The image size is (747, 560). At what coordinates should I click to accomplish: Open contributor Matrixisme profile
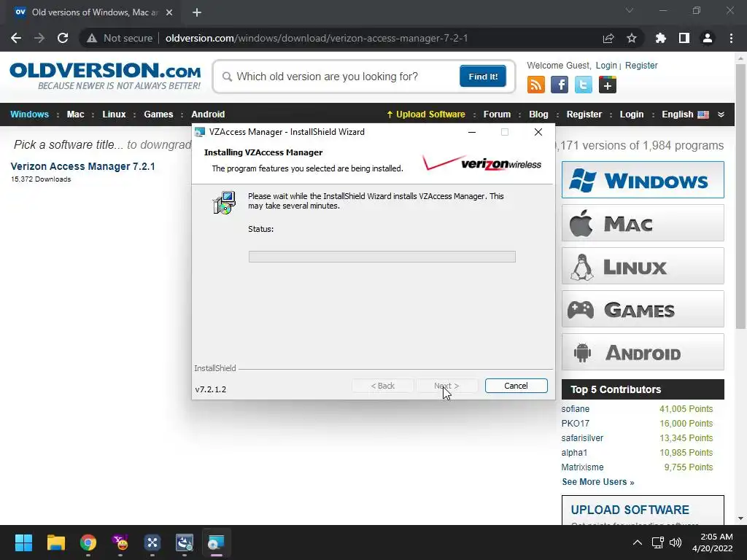click(x=582, y=467)
